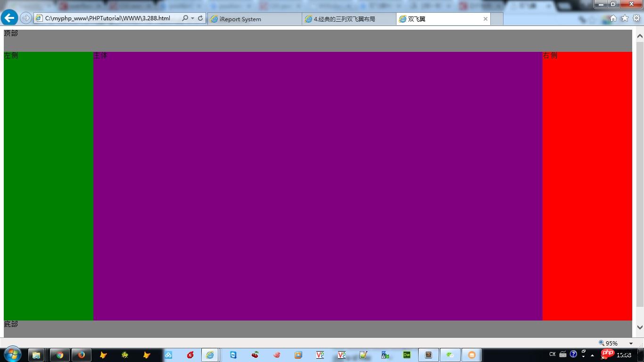This screenshot has width=644, height=362.
Task: Click the orange circle taskbar icon
Action: [472, 355]
